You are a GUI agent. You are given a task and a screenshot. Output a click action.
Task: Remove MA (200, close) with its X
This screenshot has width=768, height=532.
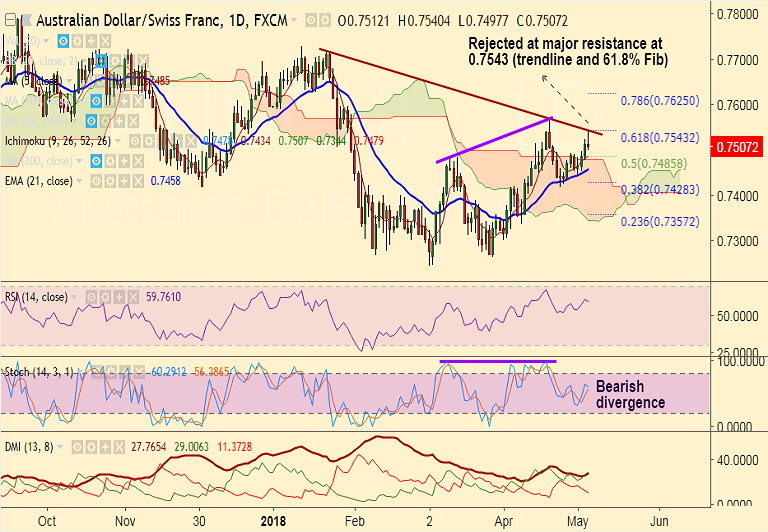[x=139, y=161]
